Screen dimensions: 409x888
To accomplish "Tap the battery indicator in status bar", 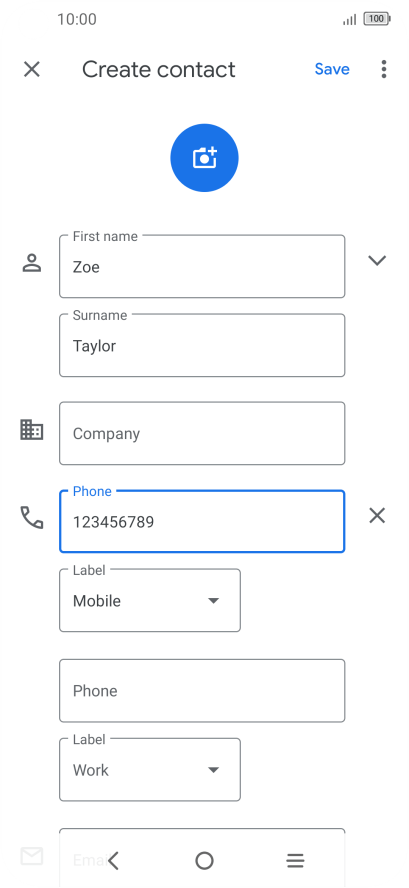I will (x=377, y=19).
